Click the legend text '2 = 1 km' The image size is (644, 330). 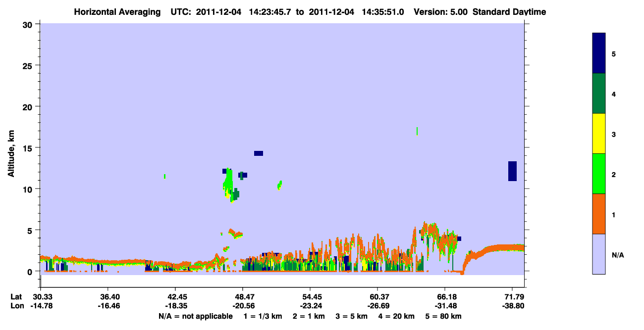pos(309,316)
